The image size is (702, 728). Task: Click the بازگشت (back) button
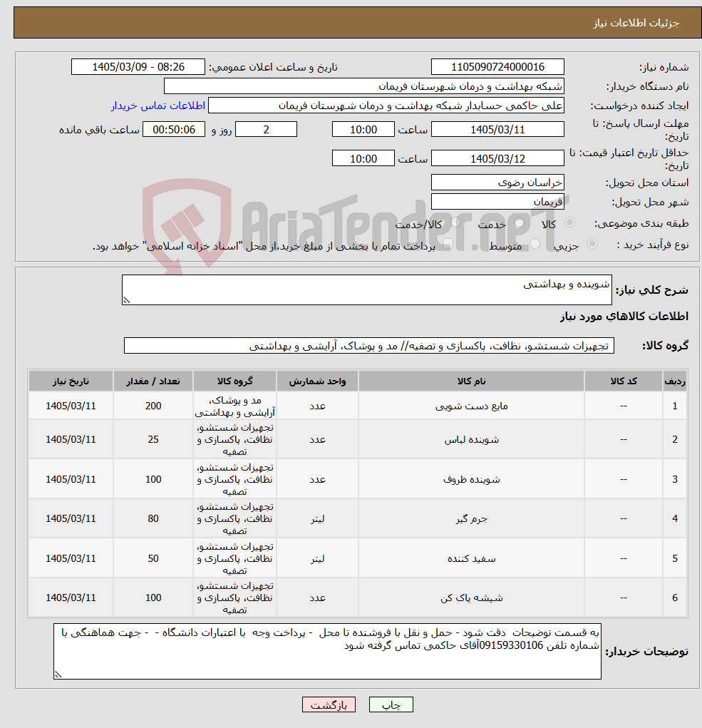coord(329,704)
